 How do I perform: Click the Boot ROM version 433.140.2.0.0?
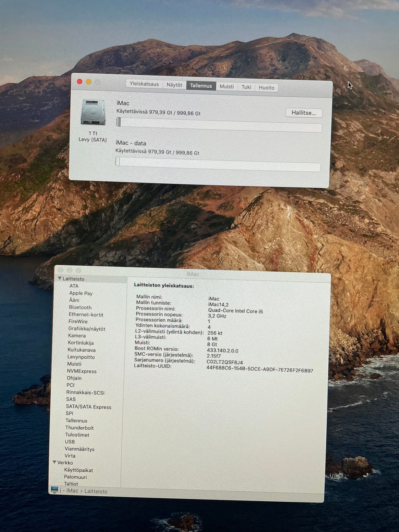tap(222, 350)
